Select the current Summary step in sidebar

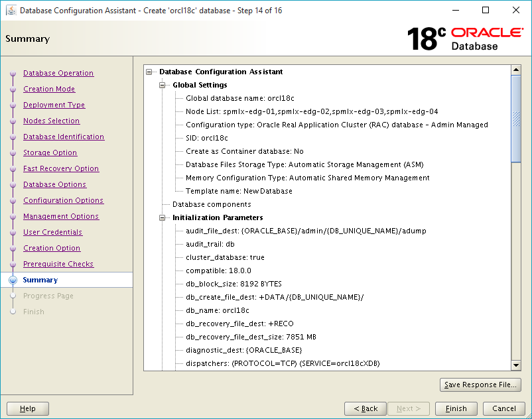point(40,280)
